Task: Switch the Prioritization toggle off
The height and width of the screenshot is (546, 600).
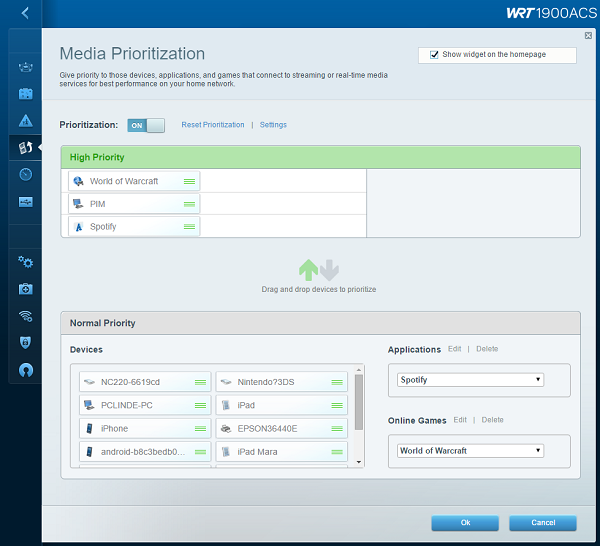Action: tap(146, 125)
